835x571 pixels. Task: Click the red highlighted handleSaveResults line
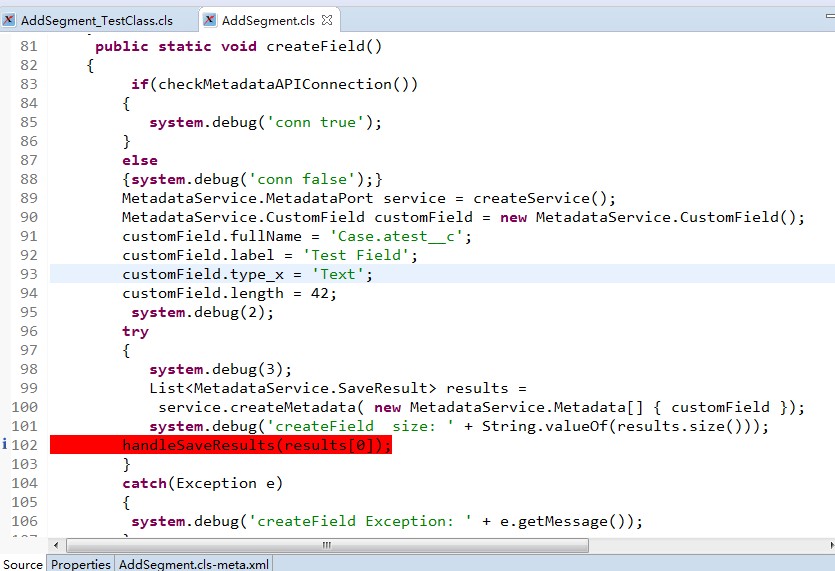[x=221, y=445]
